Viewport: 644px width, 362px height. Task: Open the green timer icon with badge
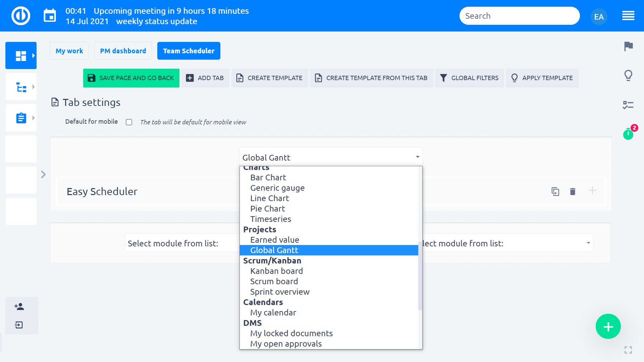(628, 134)
